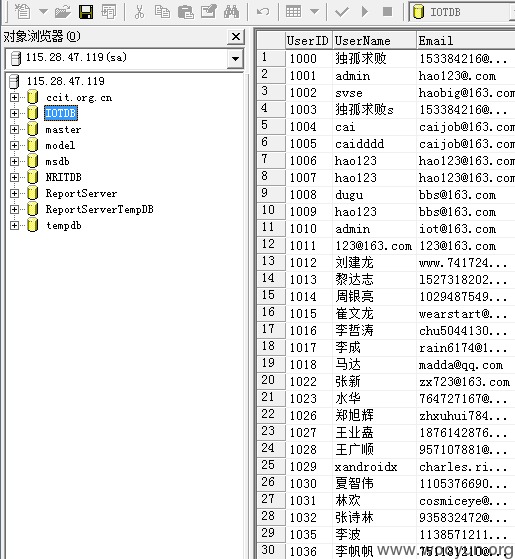Image resolution: width=515 pixels, height=559 pixels.
Task: Click UserID cell 1000
Action: [x=309, y=58]
